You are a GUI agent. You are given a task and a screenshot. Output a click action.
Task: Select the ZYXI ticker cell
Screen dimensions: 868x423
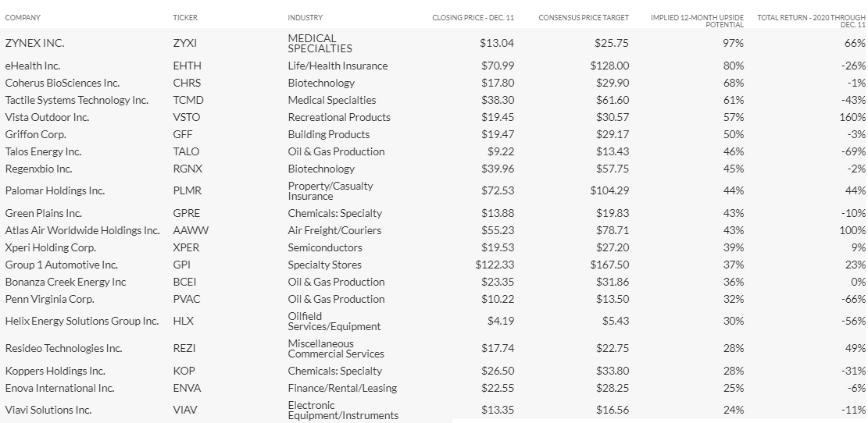pyautogui.click(x=185, y=43)
